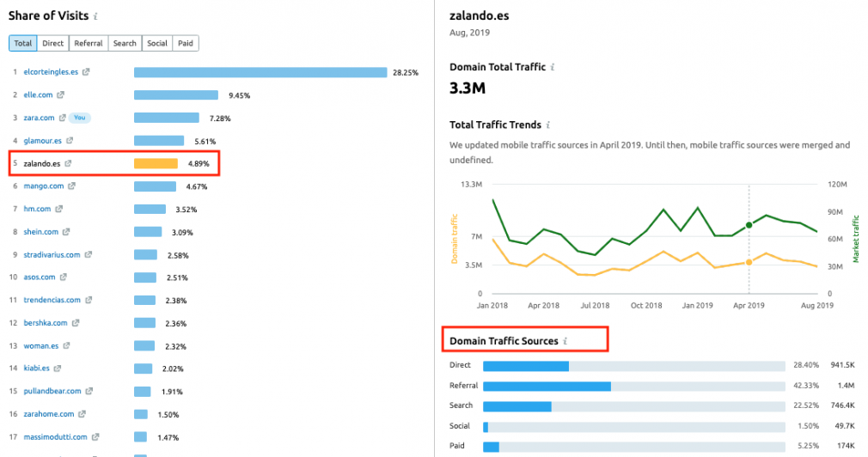Show info tooltip for Domain Traffic Sources
Image resolution: width=868 pixels, height=457 pixels.
[x=565, y=341]
